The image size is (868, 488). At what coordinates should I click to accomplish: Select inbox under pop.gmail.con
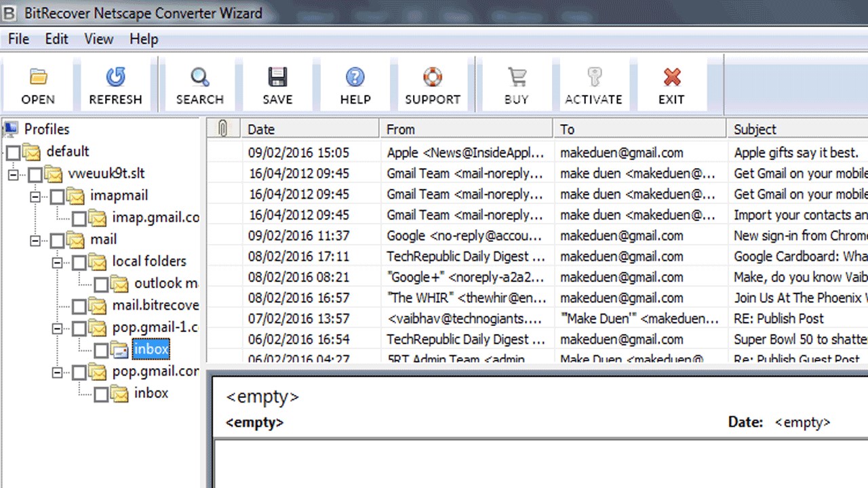[x=151, y=393]
